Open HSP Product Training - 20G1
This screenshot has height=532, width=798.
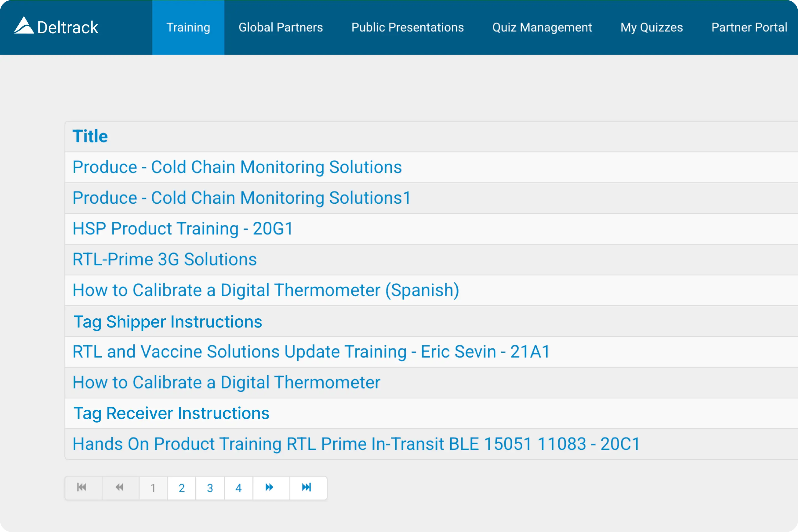tap(183, 229)
